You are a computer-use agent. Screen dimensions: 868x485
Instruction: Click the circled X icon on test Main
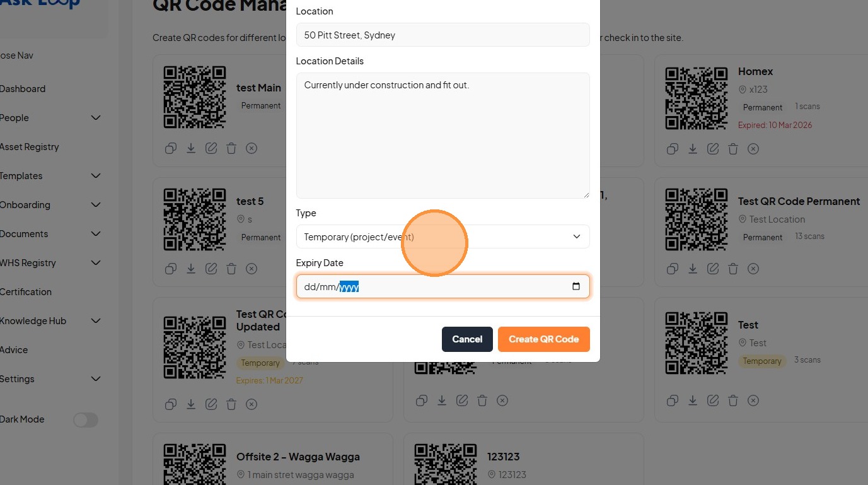(252, 148)
